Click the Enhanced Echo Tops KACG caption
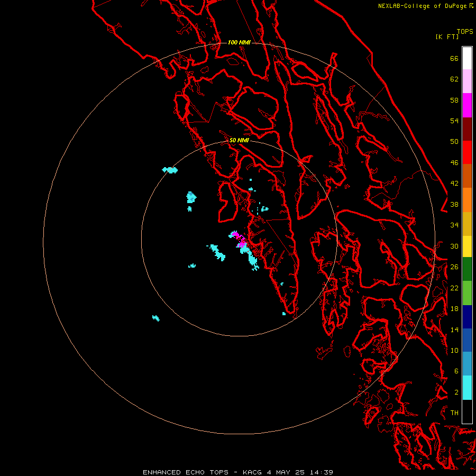Viewport: 476px width, 476px height. coord(237,472)
